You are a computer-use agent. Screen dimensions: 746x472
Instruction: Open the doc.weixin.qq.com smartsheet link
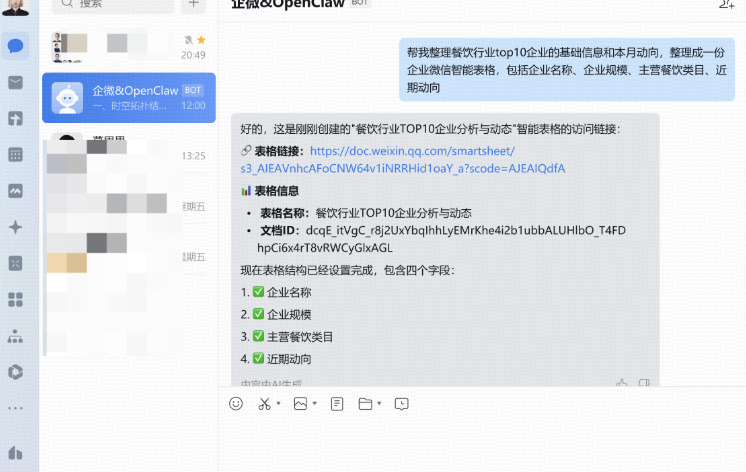point(402,159)
